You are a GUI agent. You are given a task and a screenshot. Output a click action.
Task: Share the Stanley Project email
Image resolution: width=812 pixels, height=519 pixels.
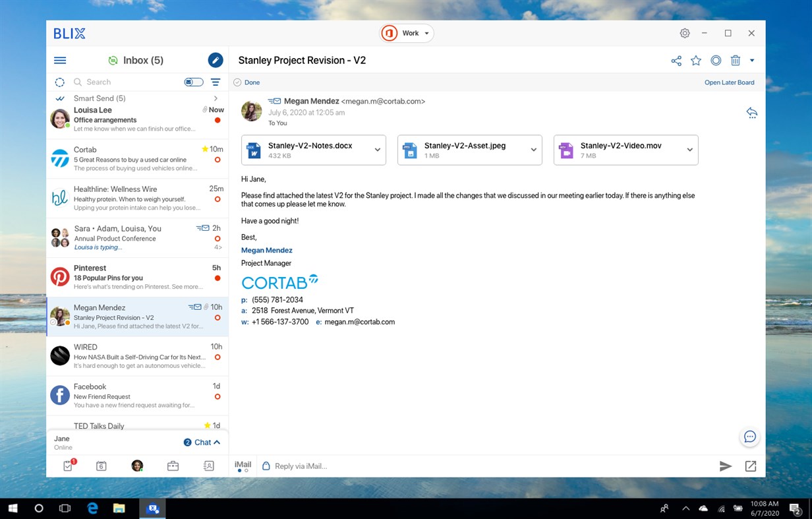pos(676,61)
